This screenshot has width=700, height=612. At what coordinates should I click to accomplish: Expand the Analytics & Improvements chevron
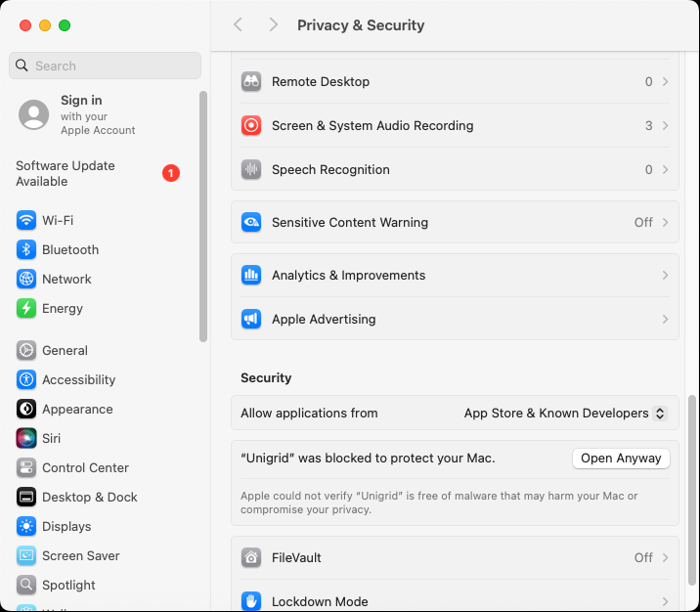click(x=665, y=275)
